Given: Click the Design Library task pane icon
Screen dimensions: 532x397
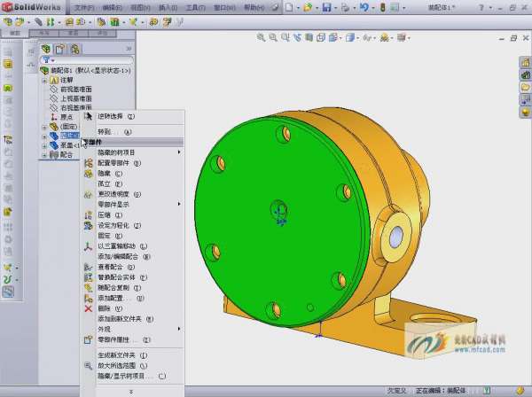Looking at the screenshot, I should tap(526, 74).
